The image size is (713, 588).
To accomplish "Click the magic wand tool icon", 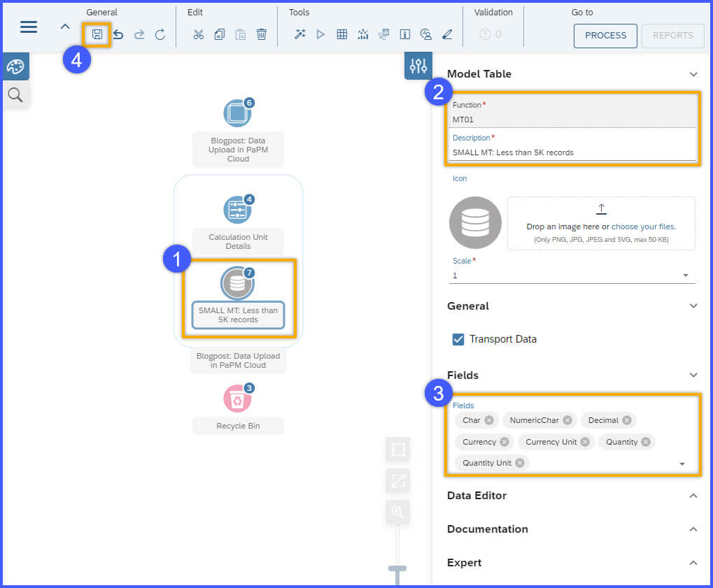I will [299, 34].
